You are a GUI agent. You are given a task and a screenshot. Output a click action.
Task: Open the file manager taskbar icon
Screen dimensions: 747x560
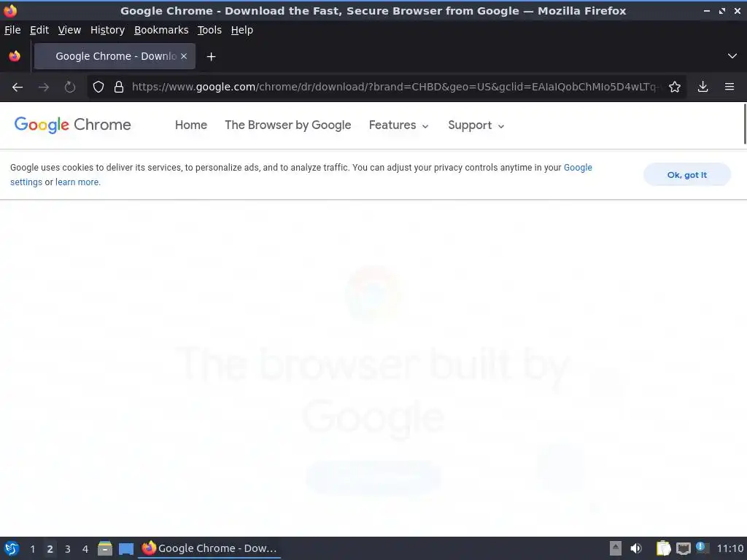pos(105,548)
